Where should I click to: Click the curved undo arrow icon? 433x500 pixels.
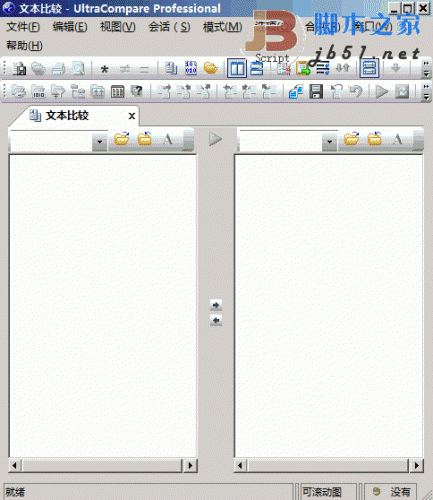pyautogui.click(x=356, y=91)
